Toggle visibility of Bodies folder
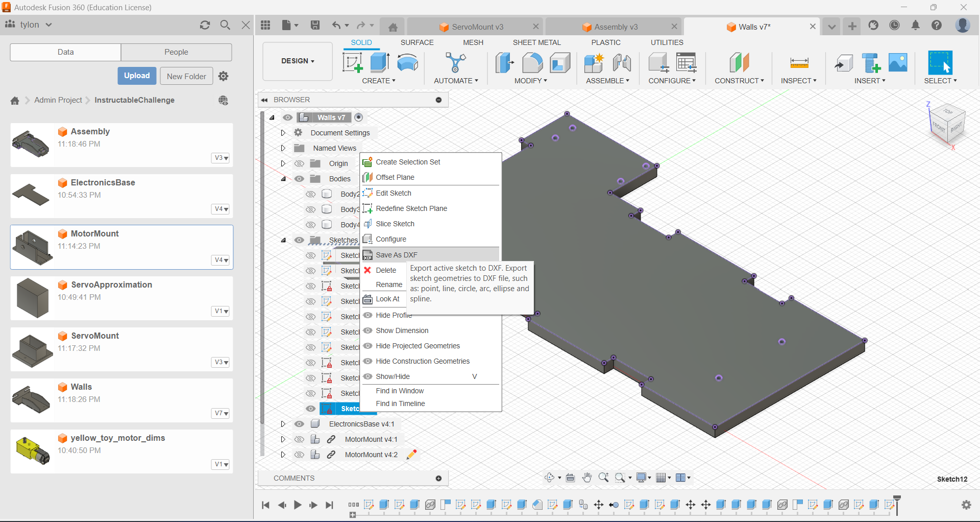 click(300, 179)
